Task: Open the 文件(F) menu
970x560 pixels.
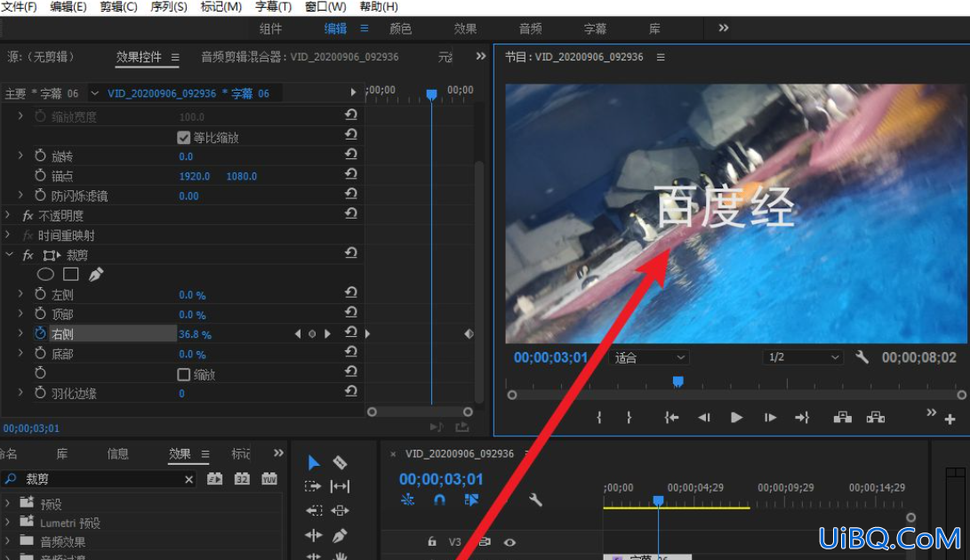Action: [x=19, y=7]
